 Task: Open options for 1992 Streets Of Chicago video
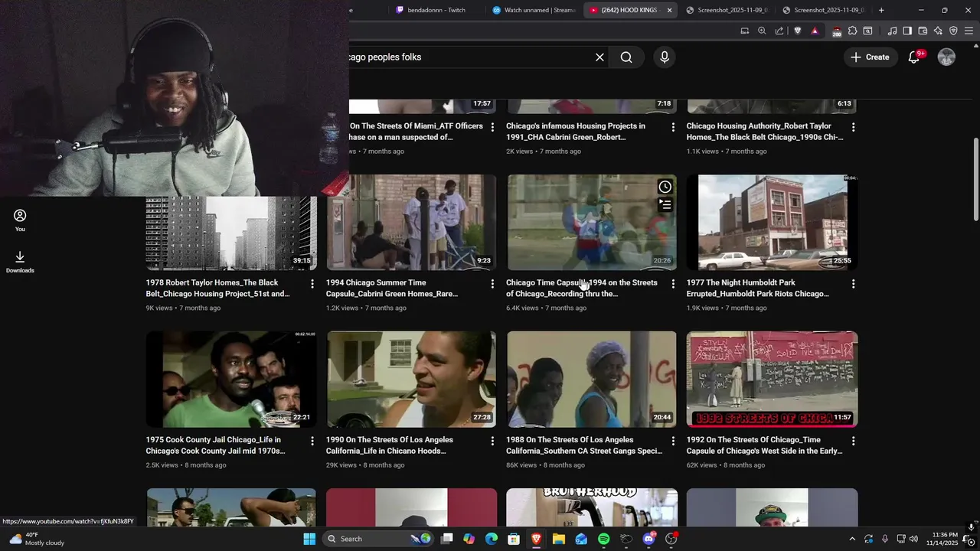pos(853,441)
